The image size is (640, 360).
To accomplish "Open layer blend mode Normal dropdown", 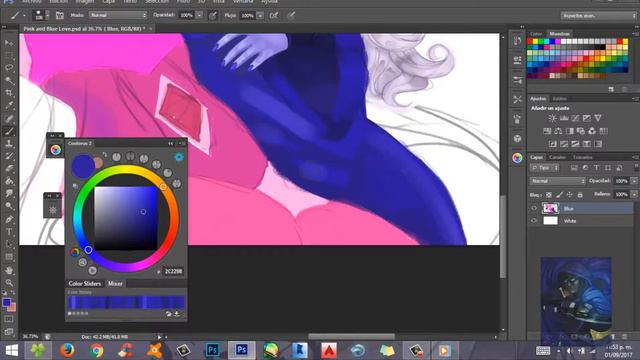I will tap(558, 181).
